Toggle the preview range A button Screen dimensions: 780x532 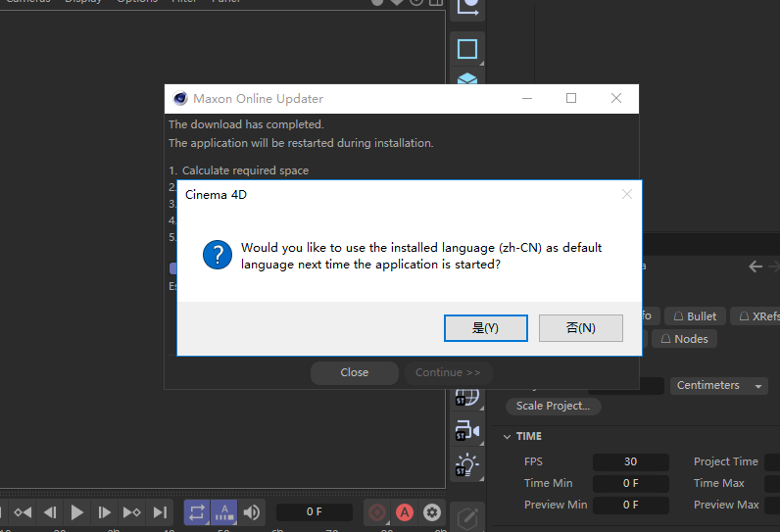coord(224,512)
